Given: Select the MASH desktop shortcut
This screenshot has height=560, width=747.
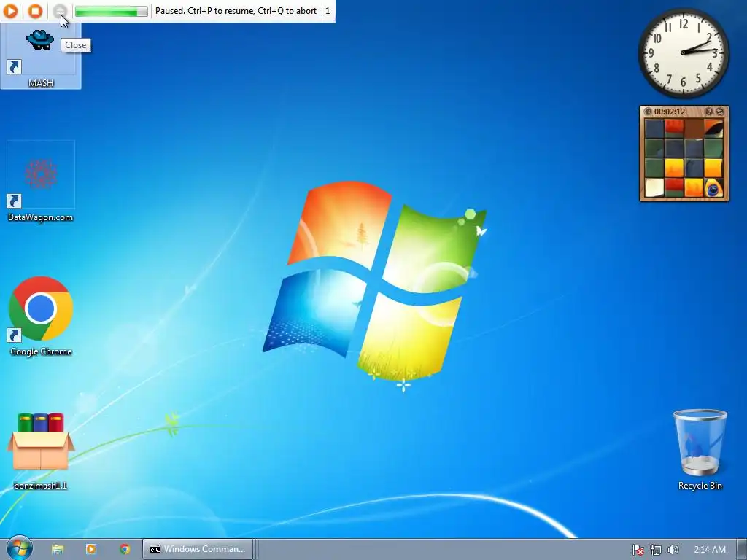Looking at the screenshot, I should pyautogui.click(x=41, y=55).
